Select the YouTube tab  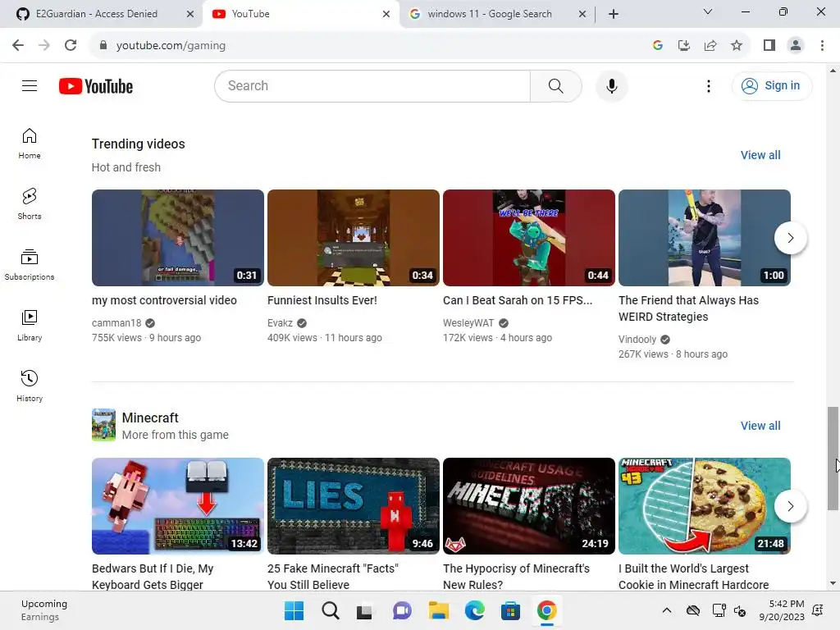click(x=300, y=14)
